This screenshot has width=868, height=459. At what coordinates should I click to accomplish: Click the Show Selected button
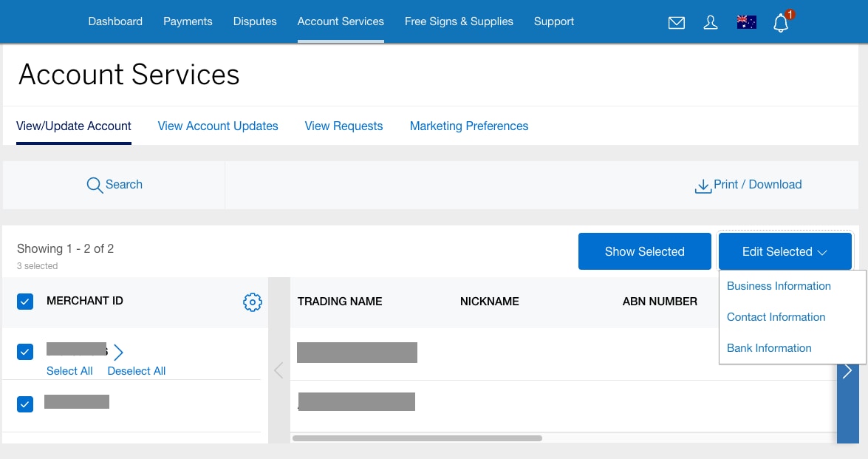pos(644,251)
